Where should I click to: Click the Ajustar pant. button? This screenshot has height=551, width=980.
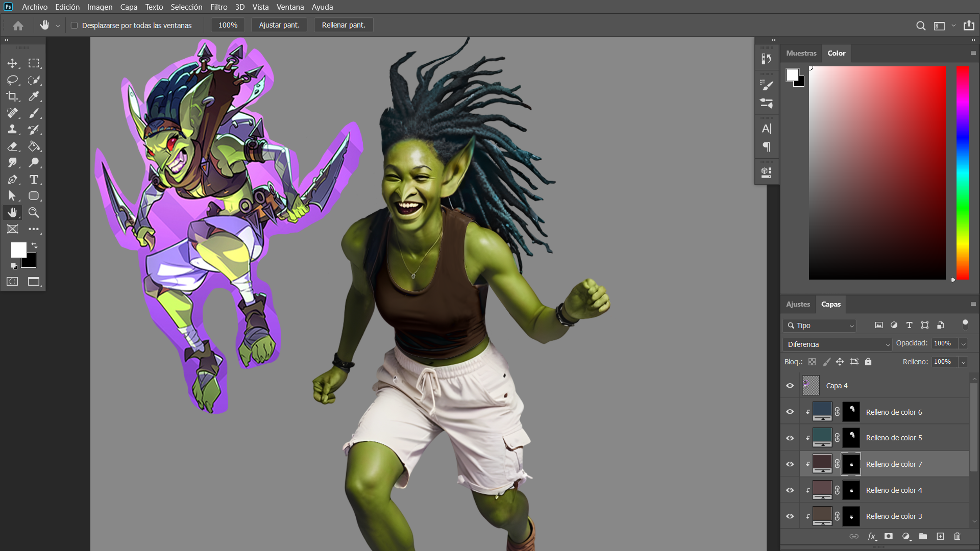tap(279, 25)
